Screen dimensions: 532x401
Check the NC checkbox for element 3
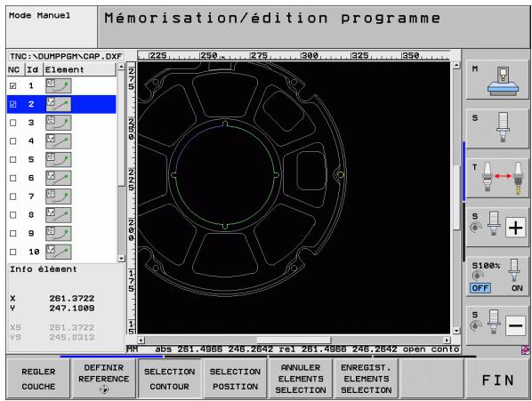[x=12, y=123]
